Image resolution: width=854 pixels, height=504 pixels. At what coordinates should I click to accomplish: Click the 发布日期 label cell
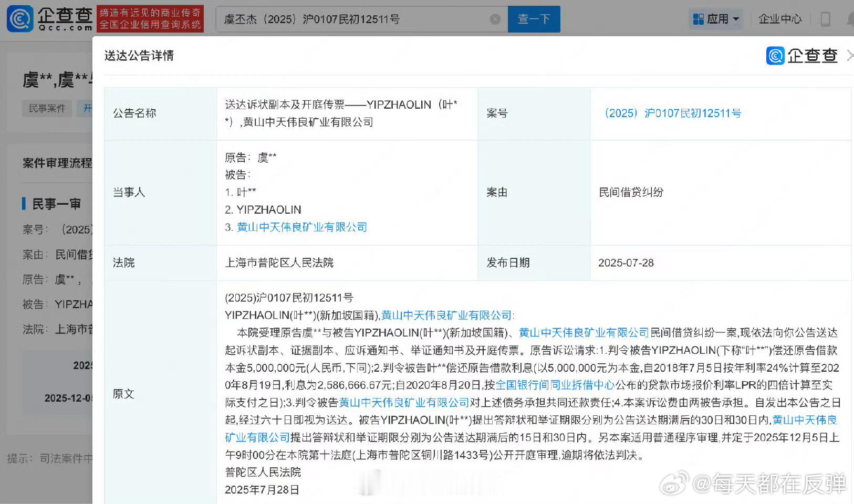coord(534,263)
